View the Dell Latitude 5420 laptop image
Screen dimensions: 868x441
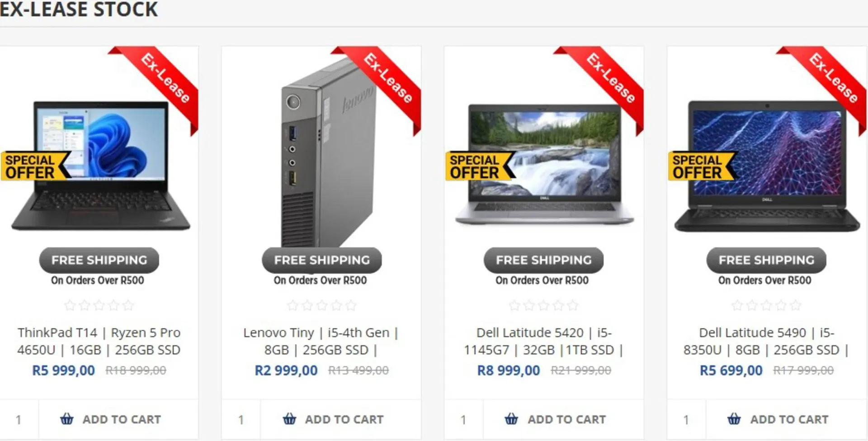[544, 164]
